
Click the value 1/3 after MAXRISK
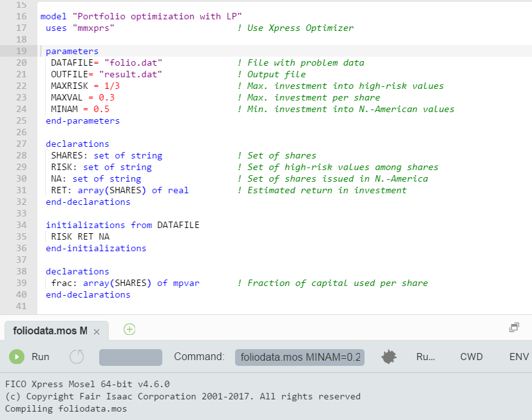coord(112,86)
